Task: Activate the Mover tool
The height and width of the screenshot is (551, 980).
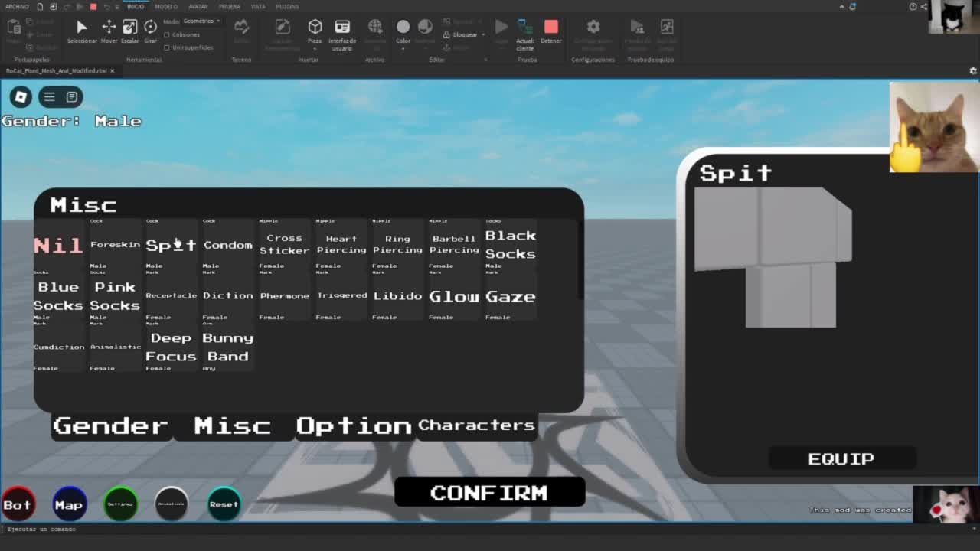Action: point(109,29)
